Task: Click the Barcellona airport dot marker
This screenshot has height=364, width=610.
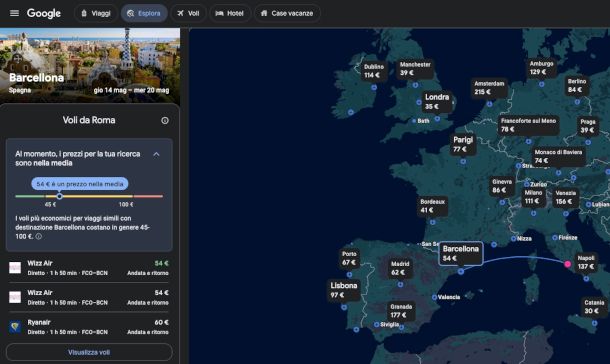Action: click(x=461, y=271)
